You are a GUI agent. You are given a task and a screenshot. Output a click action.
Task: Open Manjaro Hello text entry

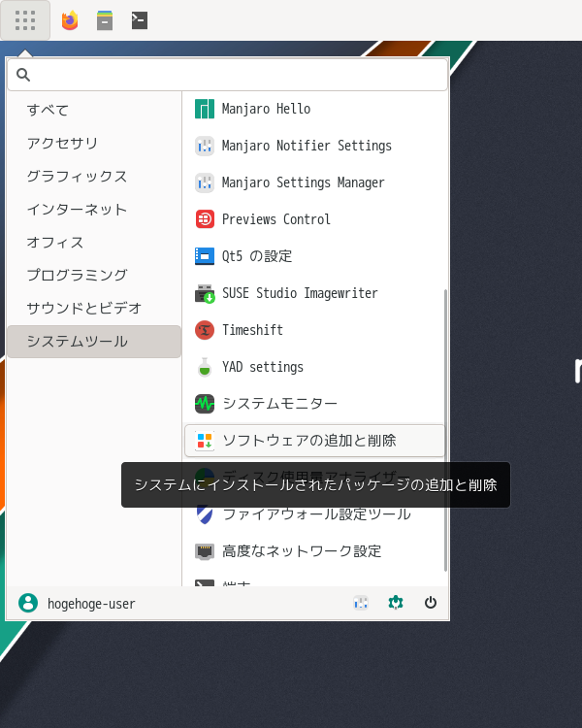tap(266, 109)
